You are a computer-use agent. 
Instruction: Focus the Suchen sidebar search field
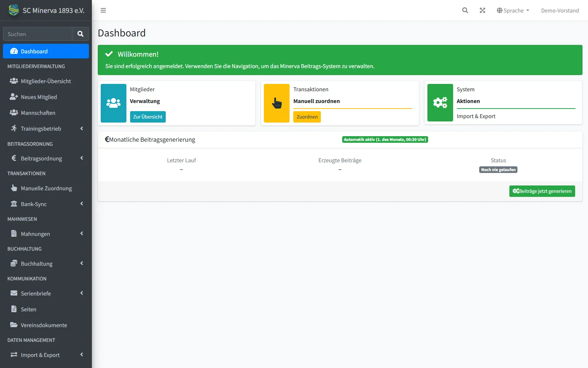(x=37, y=34)
